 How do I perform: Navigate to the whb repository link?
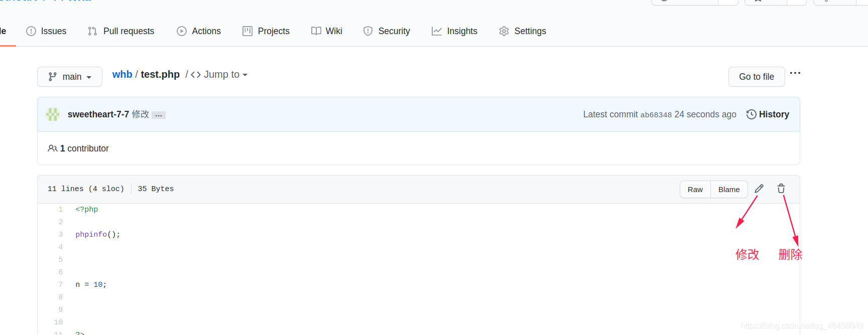pyautogui.click(x=122, y=74)
